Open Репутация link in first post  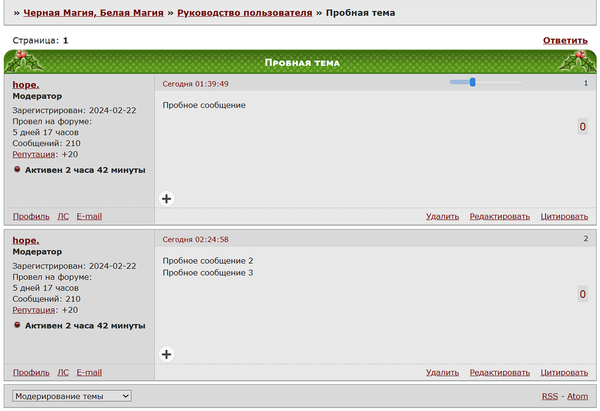pyautogui.click(x=35, y=155)
